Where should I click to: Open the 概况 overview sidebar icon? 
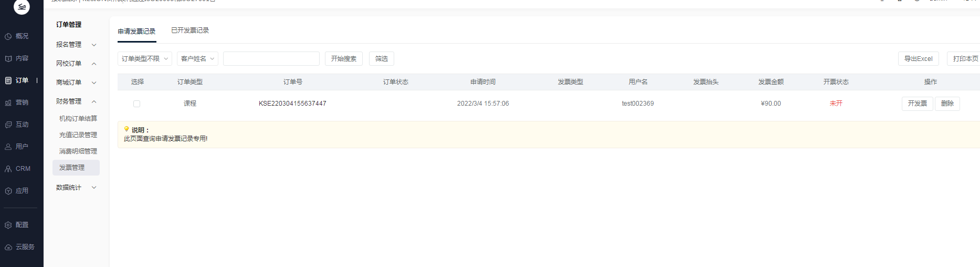tap(8, 36)
